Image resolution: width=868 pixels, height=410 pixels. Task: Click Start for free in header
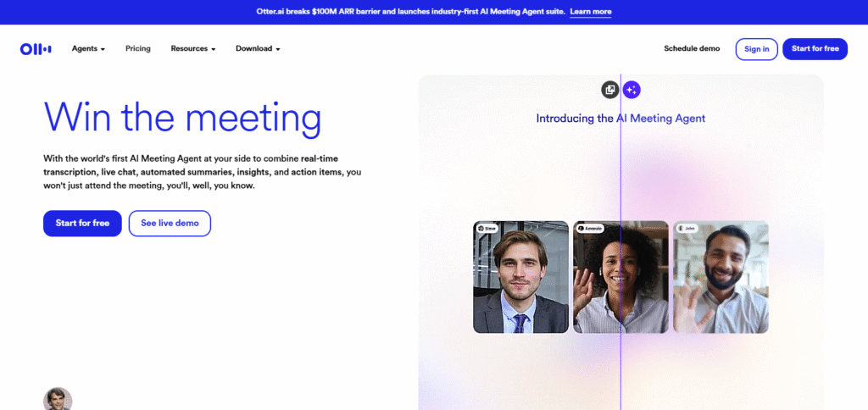pyautogui.click(x=815, y=49)
